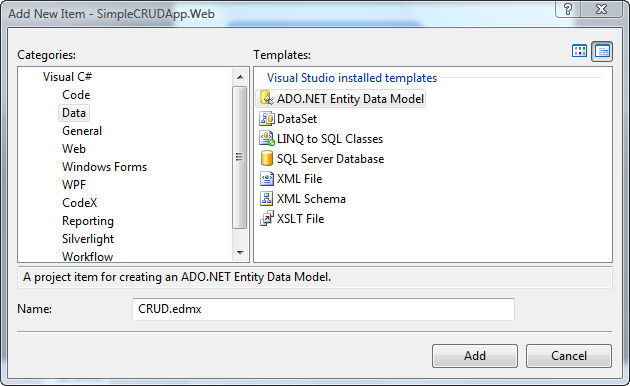Select the ADO.NET Entity Data Model icon
Viewport: 630px width, 386px height.
tap(266, 98)
